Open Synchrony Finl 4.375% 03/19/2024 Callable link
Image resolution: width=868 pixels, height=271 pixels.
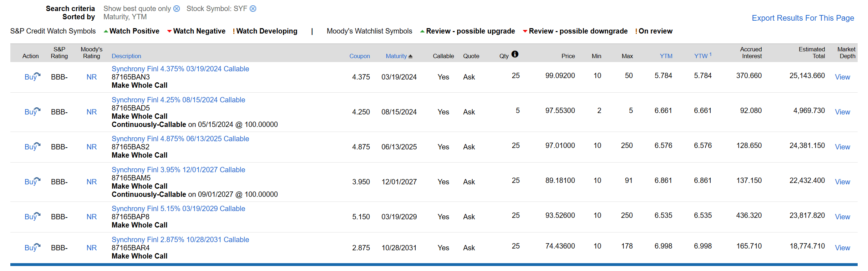click(180, 69)
